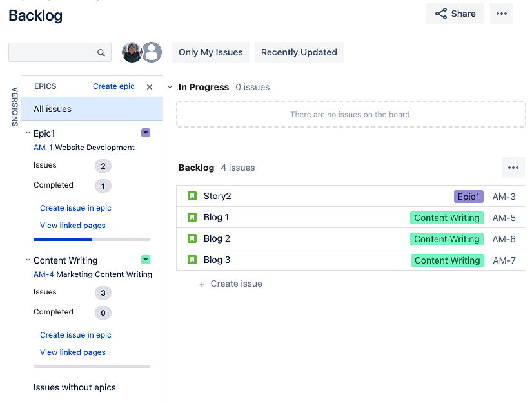Click the purple Epic1 label on Story2
Viewport: 532px width, 404px height.
click(469, 197)
